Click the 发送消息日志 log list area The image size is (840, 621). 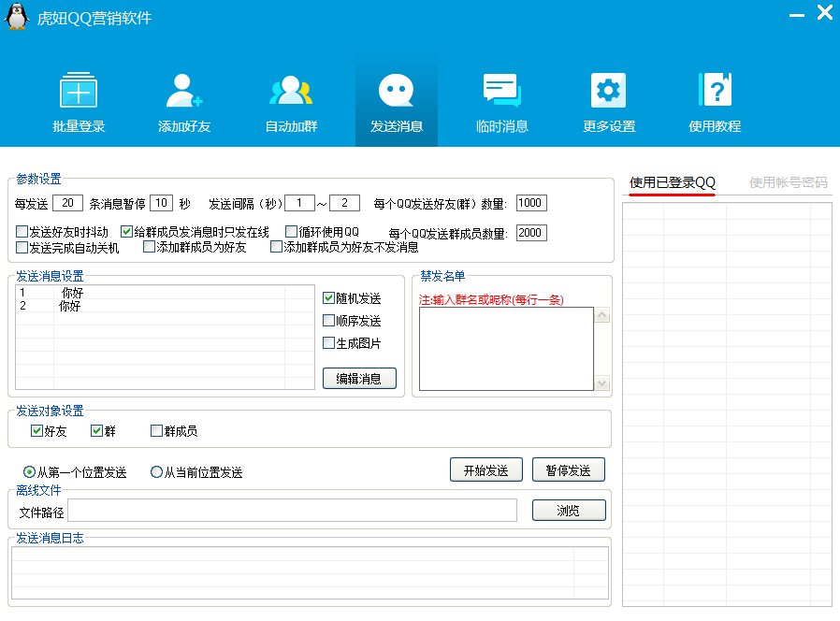click(310, 572)
